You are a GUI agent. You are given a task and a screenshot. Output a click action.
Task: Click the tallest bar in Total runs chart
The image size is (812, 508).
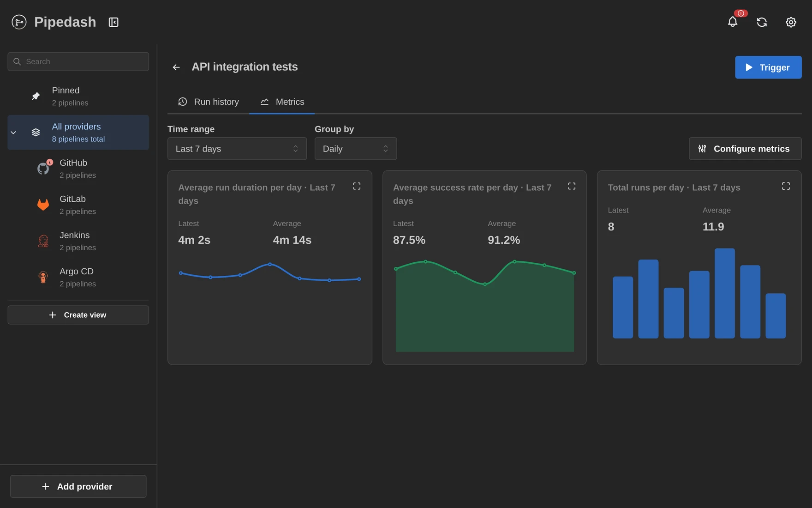(x=724, y=293)
